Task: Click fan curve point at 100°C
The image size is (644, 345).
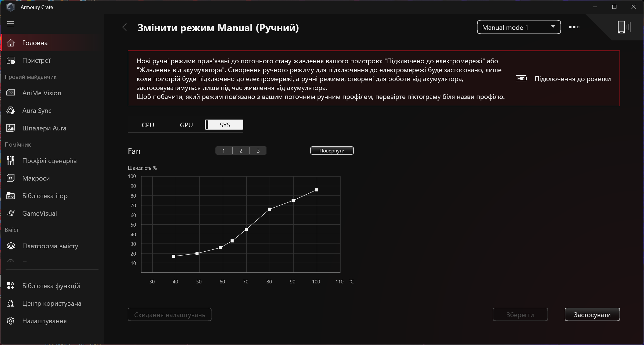Action: coord(316,190)
